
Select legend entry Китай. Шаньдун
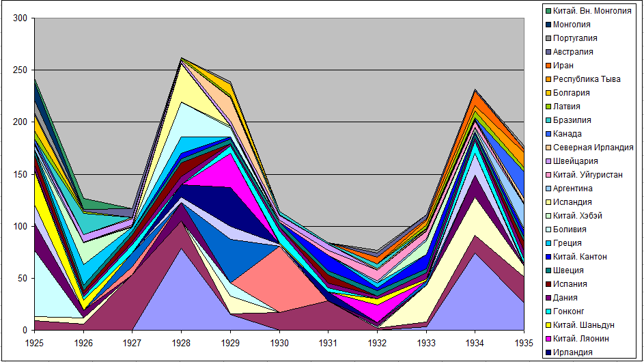[x=580, y=325]
